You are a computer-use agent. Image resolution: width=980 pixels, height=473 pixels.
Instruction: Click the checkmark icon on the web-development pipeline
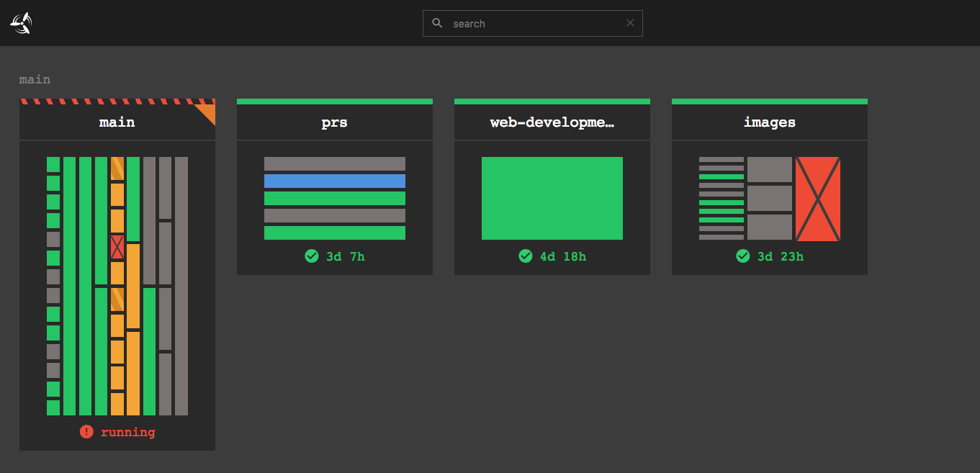pyautogui.click(x=526, y=256)
